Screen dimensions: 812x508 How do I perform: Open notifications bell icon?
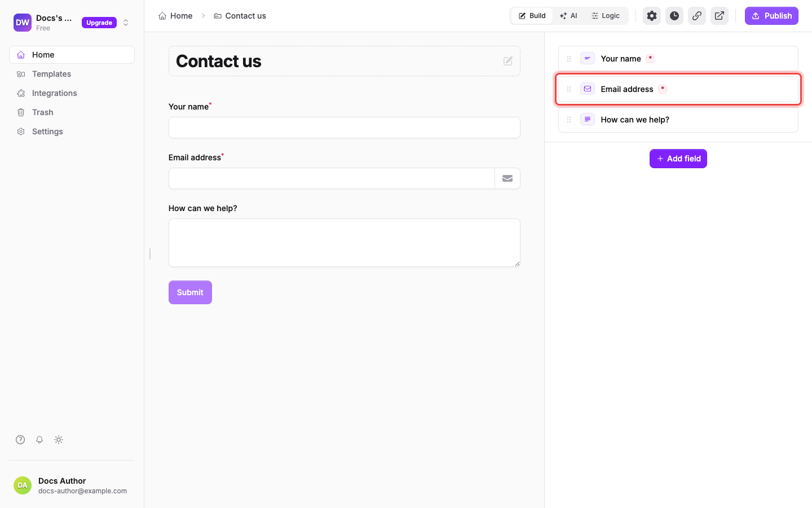coord(39,440)
